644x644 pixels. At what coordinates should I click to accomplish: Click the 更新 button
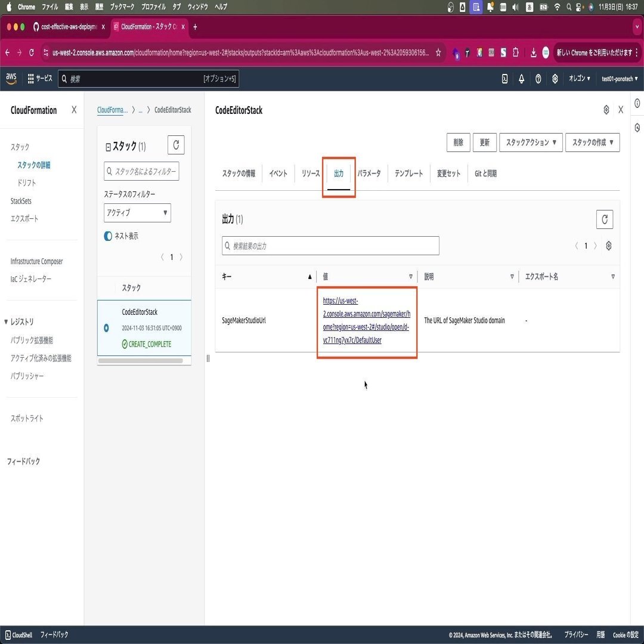pyautogui.click(x=485, y=143)
